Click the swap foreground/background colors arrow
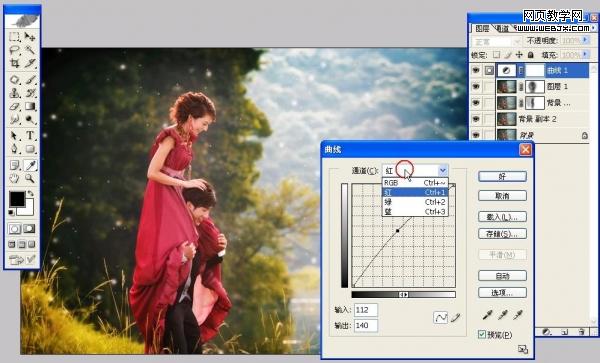Screen dimensions: 600x363 click(x=31, y=194)
